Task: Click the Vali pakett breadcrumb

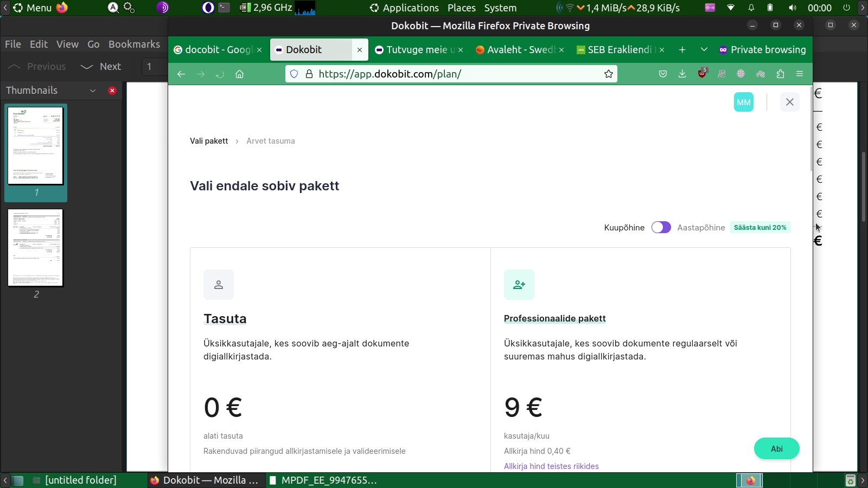Action: coord(209,141)
